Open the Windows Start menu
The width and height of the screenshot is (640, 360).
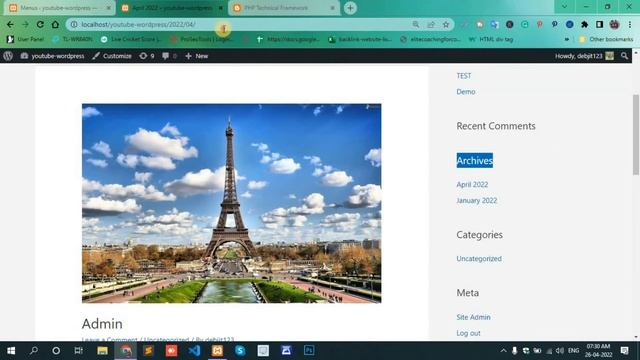point(11,351)
